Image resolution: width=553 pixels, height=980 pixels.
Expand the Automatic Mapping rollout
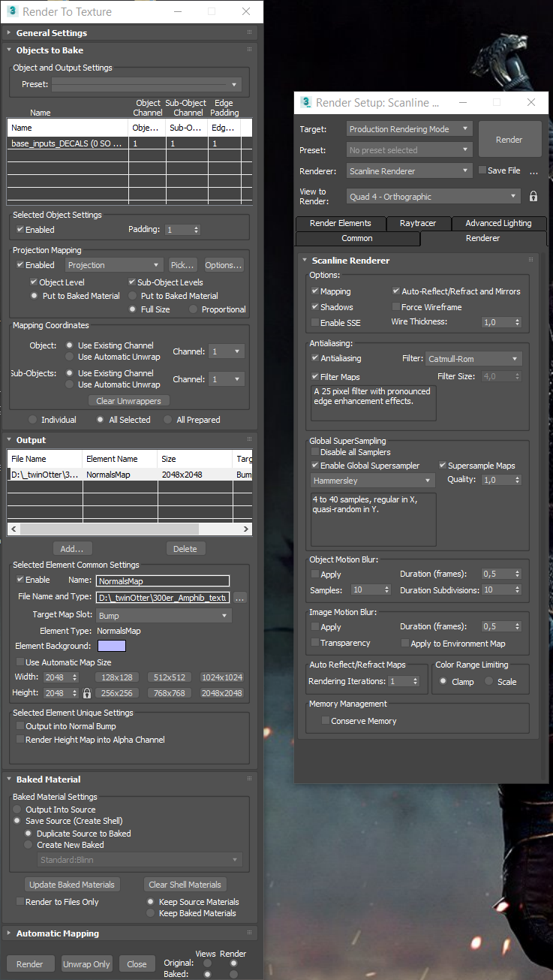[8, 933]
